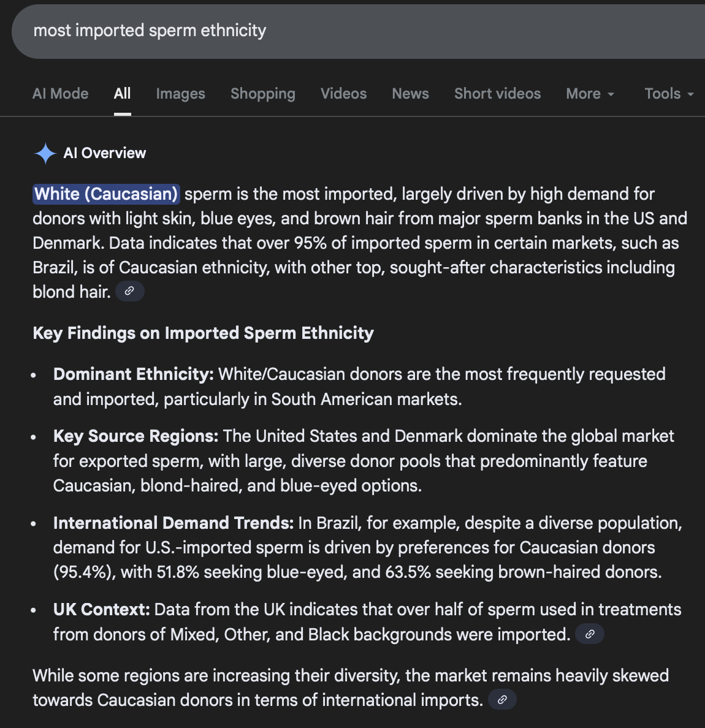The height and width of the screenshot is (728, 705).
Task: Click the "AI Overview" label
Action: pos(105,153)
